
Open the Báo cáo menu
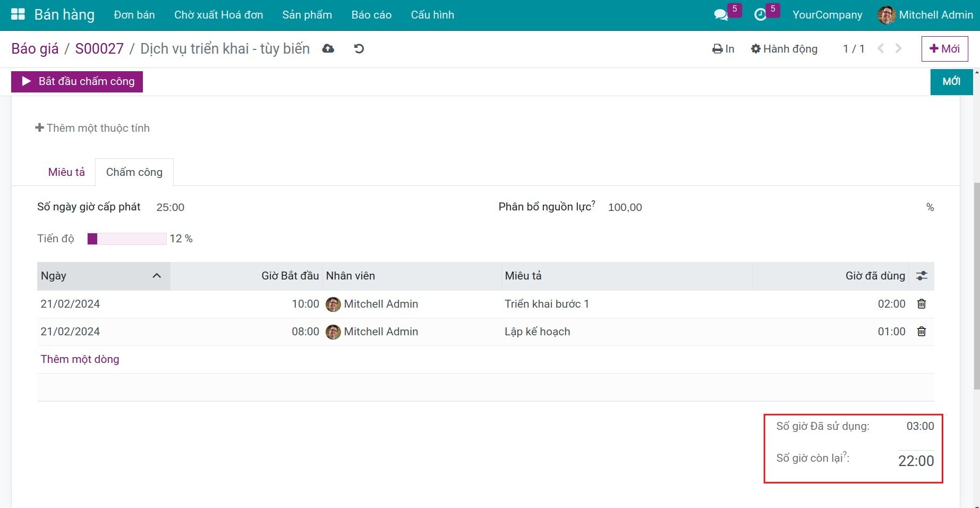371,15
